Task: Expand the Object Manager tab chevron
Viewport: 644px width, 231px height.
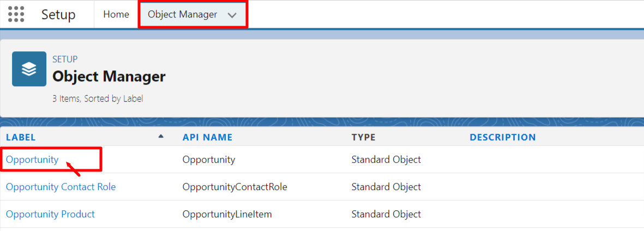Action: (232, 15)
